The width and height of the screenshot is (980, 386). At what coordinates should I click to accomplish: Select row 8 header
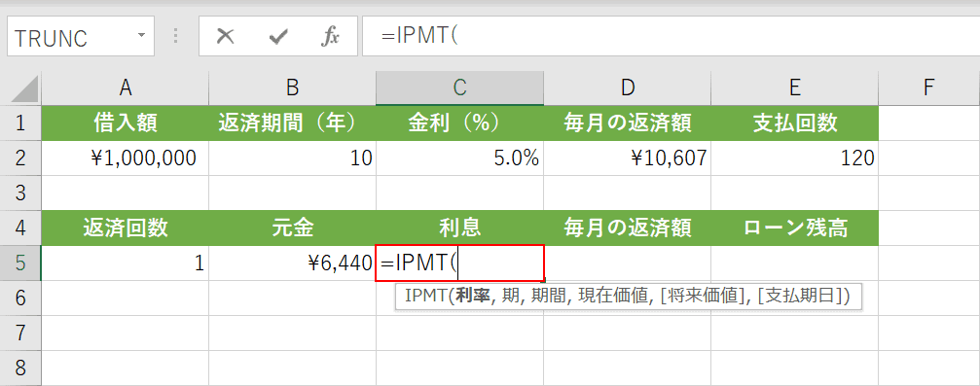20,368
